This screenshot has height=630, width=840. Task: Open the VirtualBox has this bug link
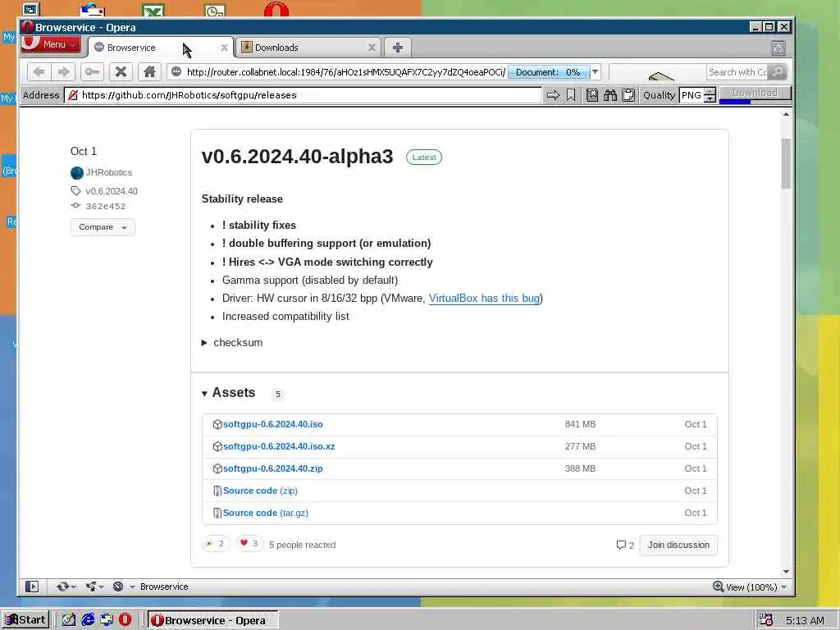tap(484, 299)
